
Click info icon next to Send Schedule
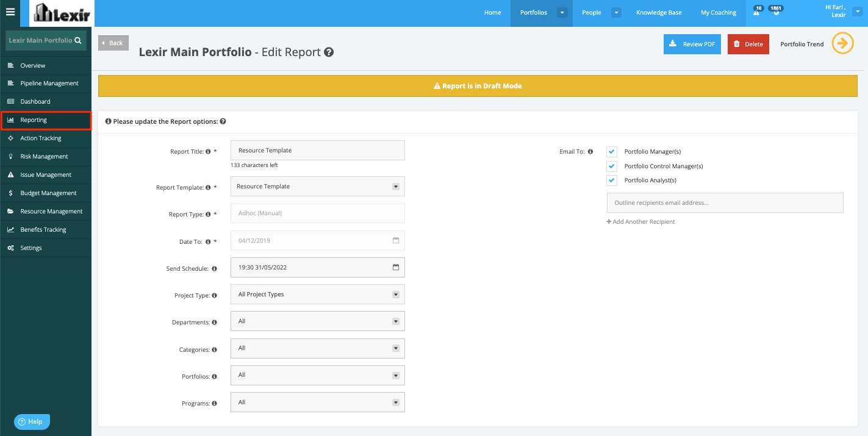(x=214, y=269)
